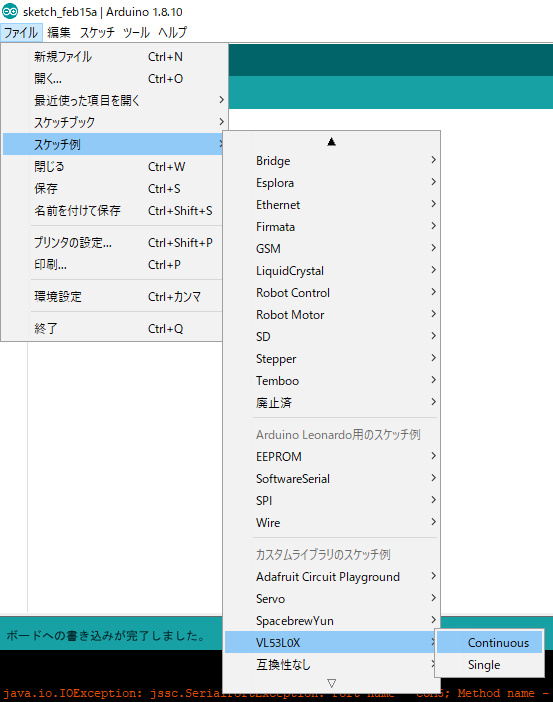553x702 pixels.
Task: Open the Wire examples submenu
Action: 331,522
